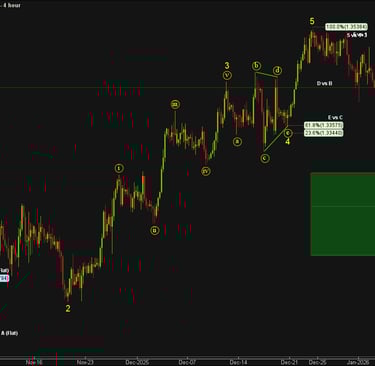Select the yellow wave 4 label
Image resolution: width=375 pixels, height=366 pixels.
click(x=287, y=142)
